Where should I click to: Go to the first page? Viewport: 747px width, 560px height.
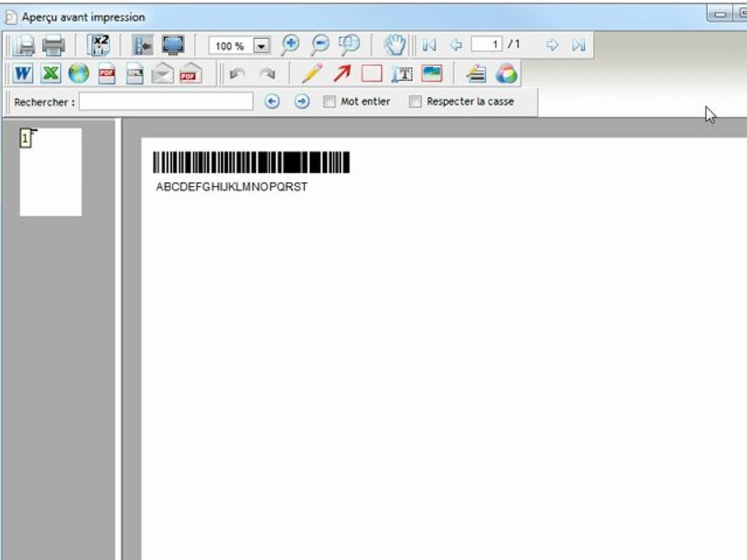tap(429, 45)
